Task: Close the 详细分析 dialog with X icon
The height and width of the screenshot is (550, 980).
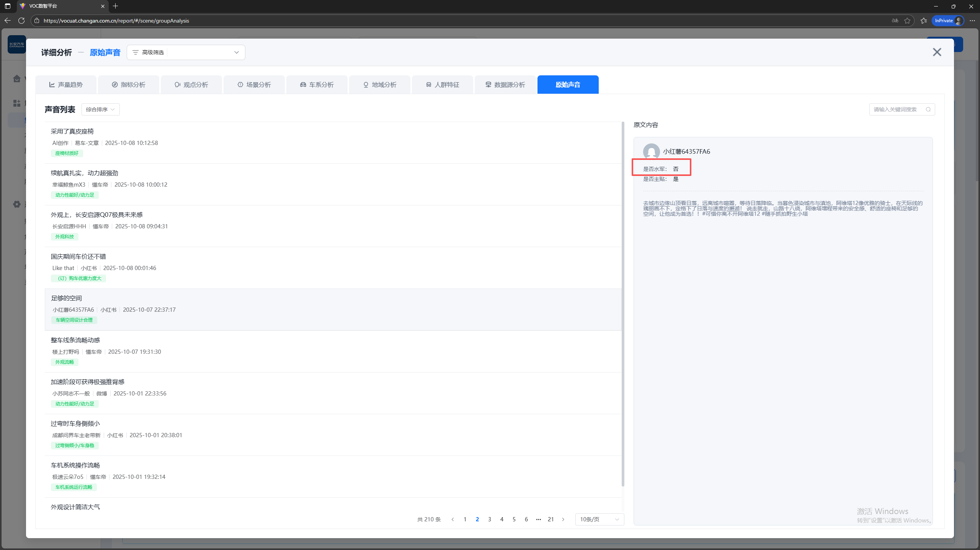Action: [x=936, y=52]
